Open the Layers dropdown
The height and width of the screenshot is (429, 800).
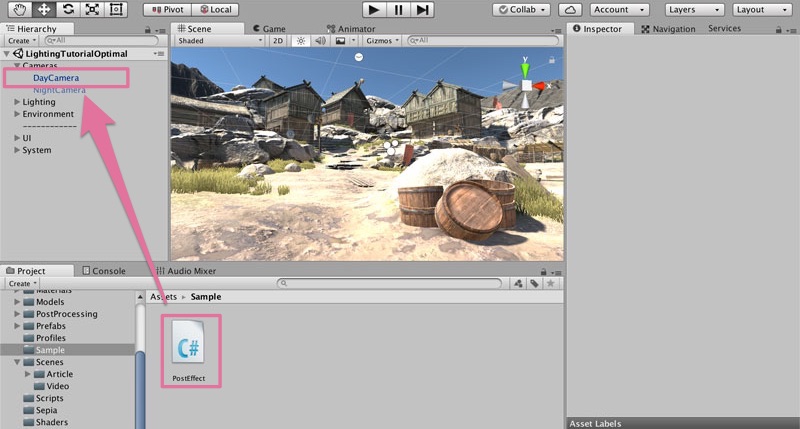694,9
